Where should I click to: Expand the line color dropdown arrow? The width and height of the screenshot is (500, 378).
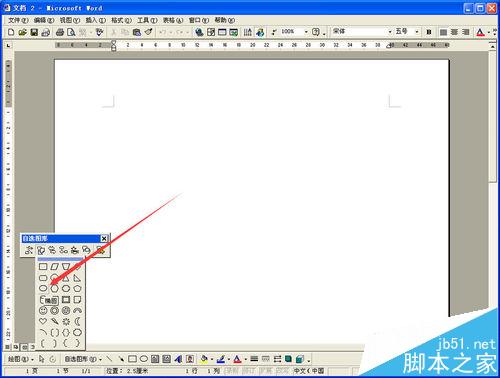pyautogui.click(x=229, y=359)
